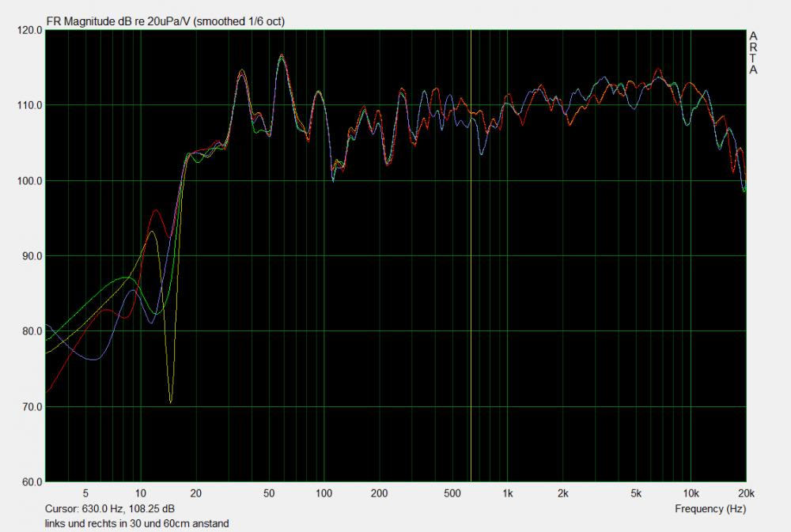Click the red curve's starting point at the far left

47,391
